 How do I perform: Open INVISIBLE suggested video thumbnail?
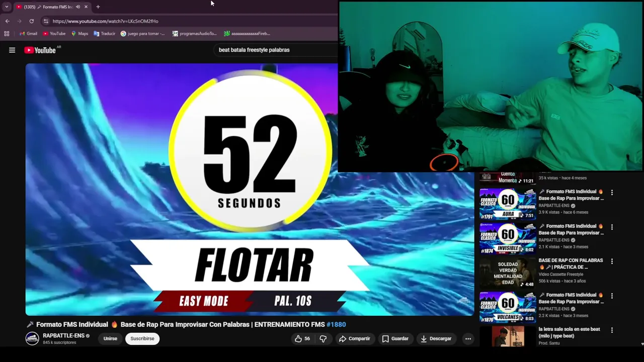point(508,238)
